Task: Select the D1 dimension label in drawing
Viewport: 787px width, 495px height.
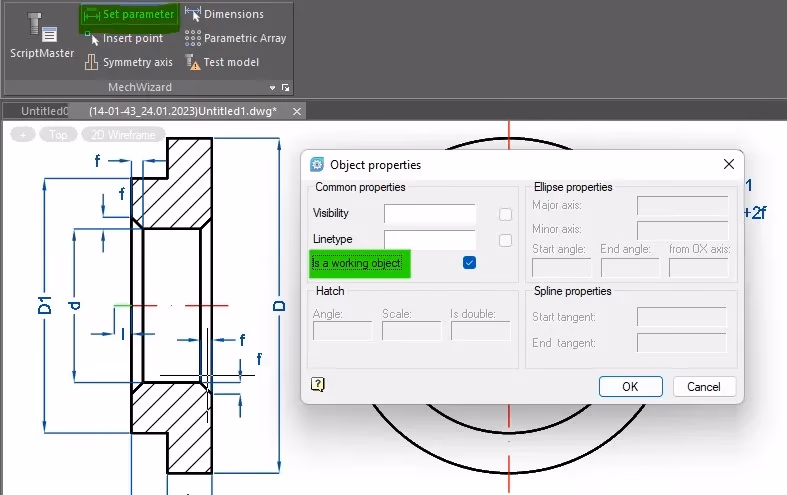Action: coord(44,305)
